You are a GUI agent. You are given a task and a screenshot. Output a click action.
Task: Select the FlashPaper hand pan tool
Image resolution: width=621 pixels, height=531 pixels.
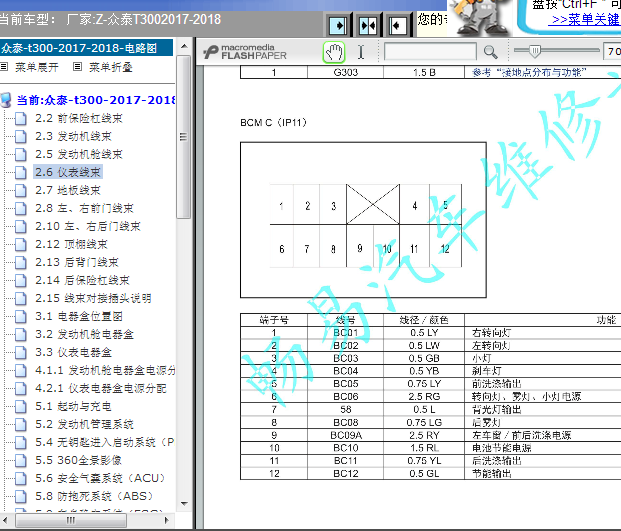pos(334,52)
